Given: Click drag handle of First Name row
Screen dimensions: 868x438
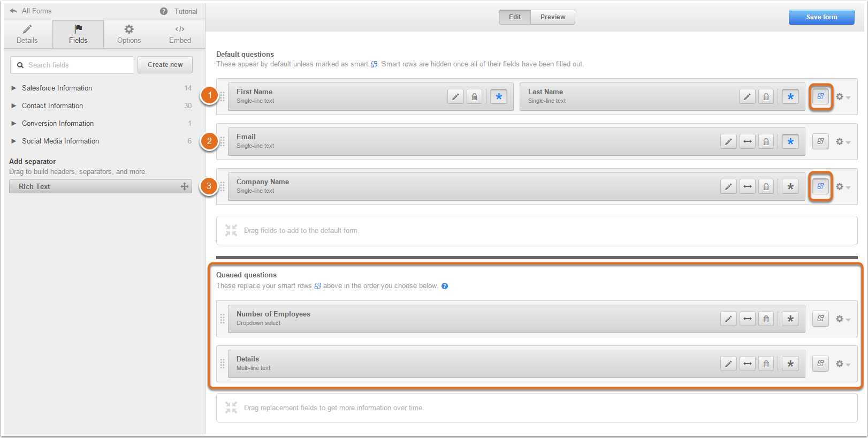Looking at the screenshot, I should click(222, 97).
